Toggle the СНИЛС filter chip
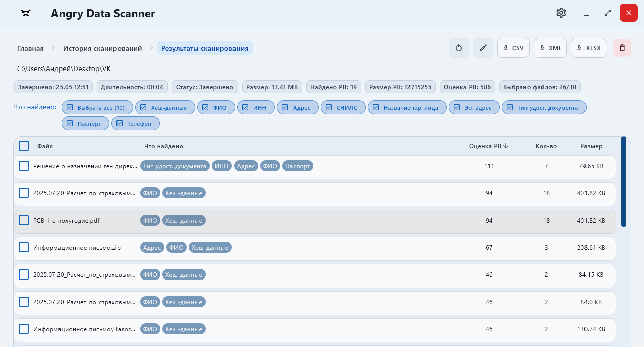The height and width of the screenshot is (347, 644). coord(343,107)
